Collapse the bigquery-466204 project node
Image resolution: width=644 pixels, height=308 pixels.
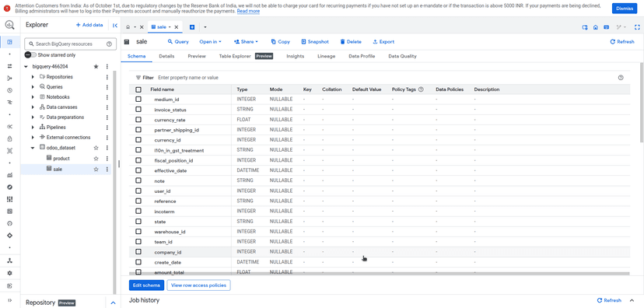tap(26, 67)
